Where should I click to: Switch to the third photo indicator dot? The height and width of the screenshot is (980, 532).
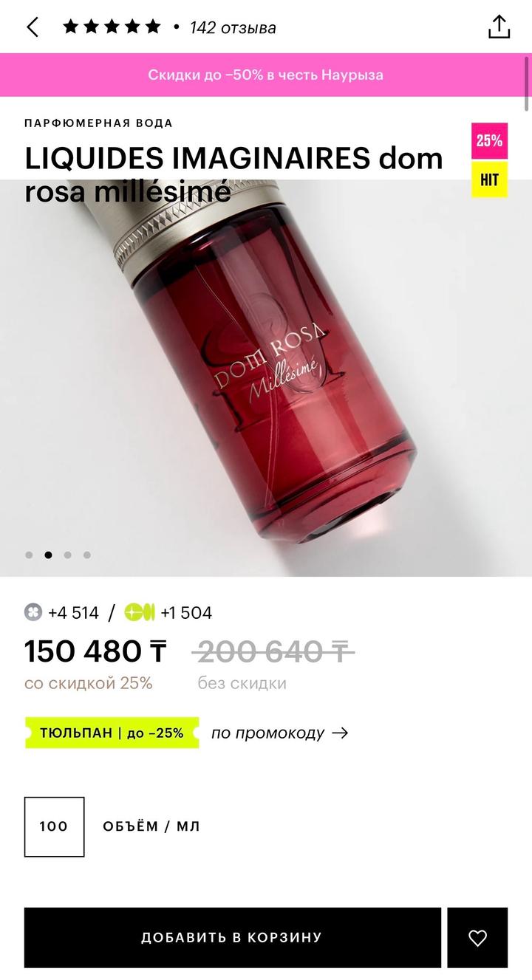[x=67, y=555]
